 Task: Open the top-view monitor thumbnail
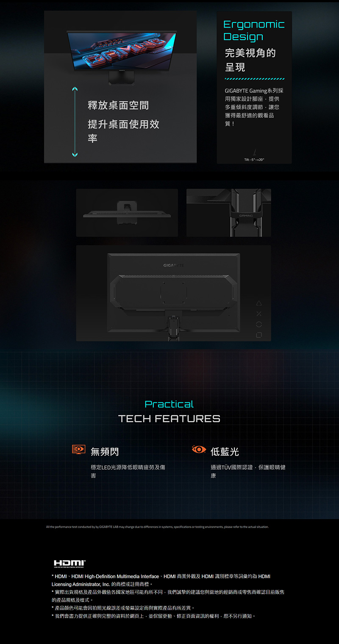(x=127, y=212)
